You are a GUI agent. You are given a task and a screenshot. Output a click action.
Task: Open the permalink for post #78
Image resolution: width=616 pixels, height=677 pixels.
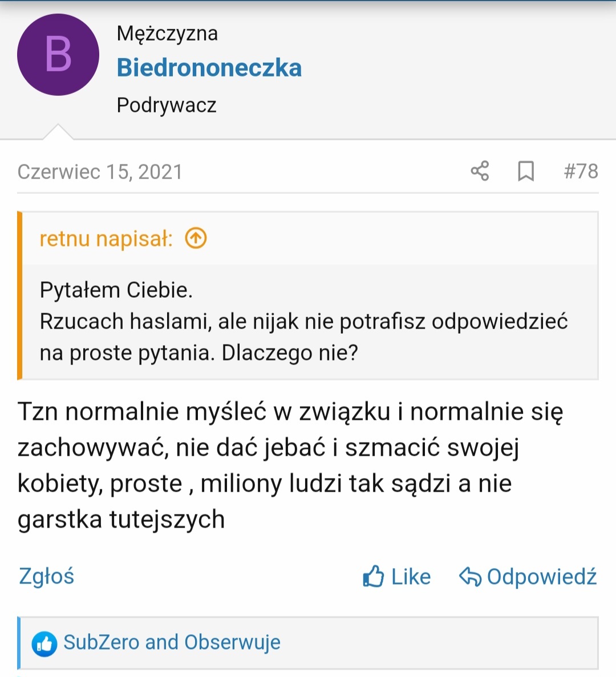(x=581, y=171)
